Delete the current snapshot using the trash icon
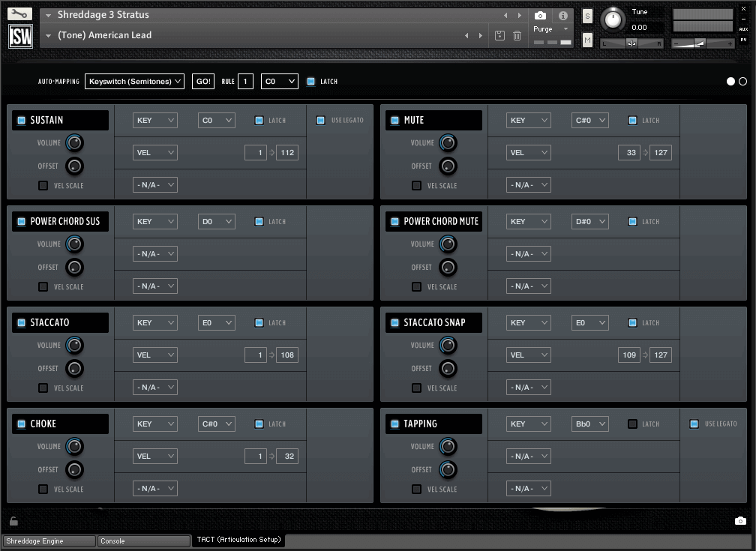Image resolution: width=756 pixels, height=551 pixels. tap(517, 34)
